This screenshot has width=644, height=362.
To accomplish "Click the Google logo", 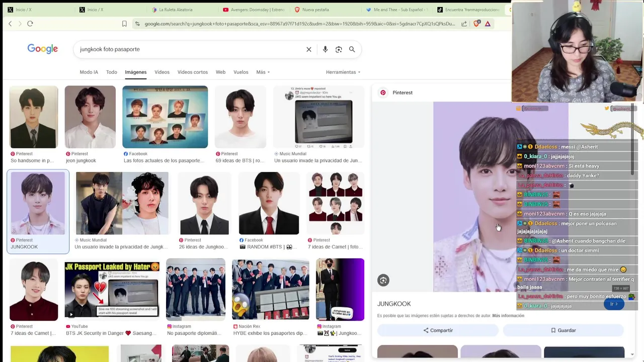I will click(43, 49).
